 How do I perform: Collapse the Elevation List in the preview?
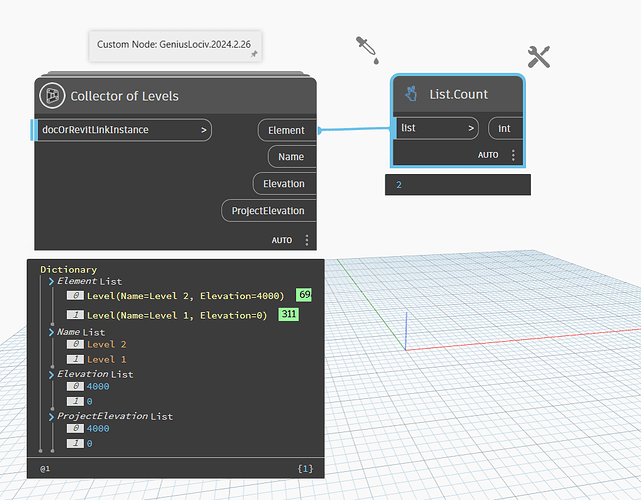tap(51, 374)
